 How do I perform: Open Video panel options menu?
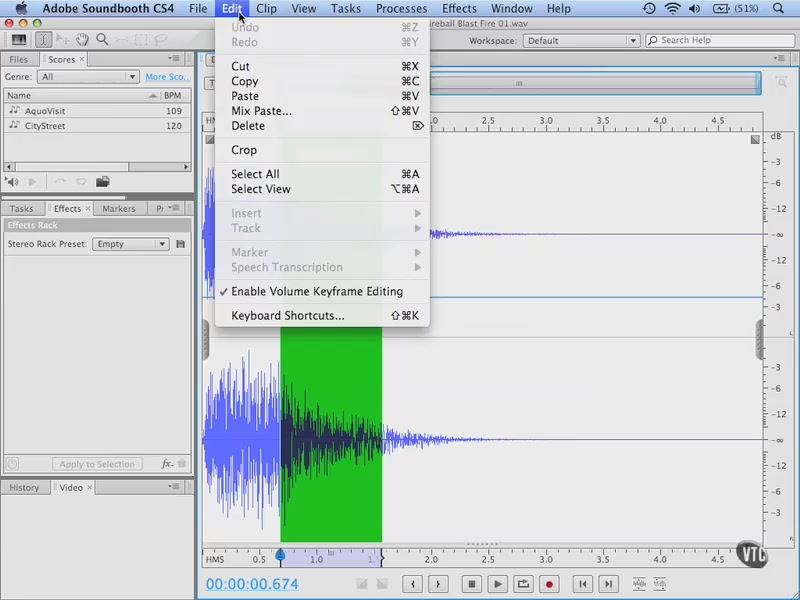pos(174,486)
